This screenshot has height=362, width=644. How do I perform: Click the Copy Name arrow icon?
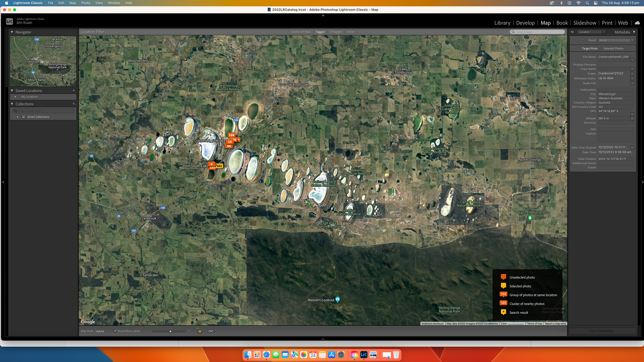[632, 69]
